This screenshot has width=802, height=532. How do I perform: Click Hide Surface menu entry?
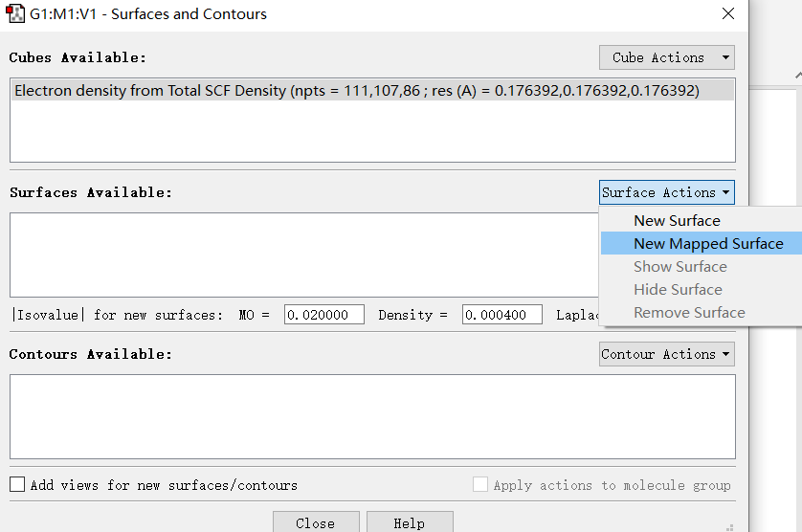tap(678, 290)
